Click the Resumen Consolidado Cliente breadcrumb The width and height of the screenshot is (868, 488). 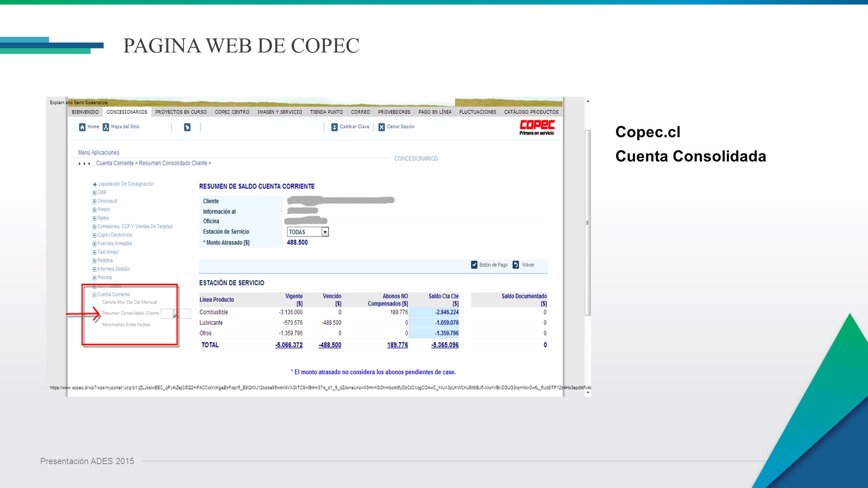173,163
